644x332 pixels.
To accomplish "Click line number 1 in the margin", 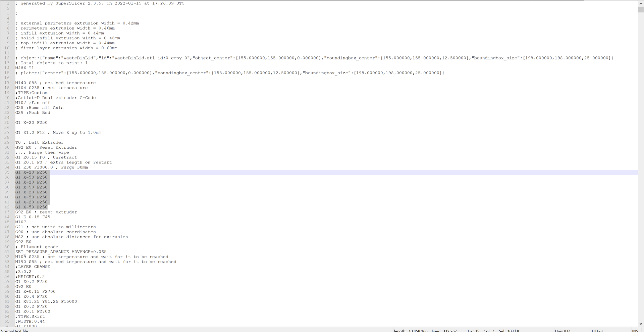I will (x=8, y=3).
